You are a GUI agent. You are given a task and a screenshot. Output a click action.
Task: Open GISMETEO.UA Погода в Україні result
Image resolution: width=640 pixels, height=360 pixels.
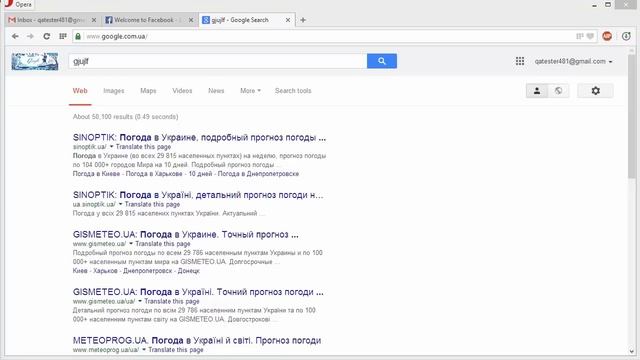click(198, 292)
